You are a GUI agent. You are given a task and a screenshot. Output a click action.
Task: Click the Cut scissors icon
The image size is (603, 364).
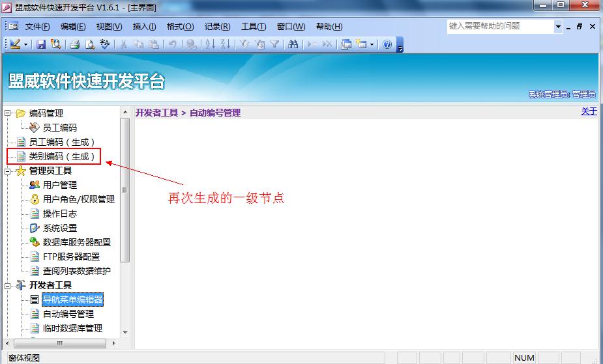pyautogui.click(x=123, y=44)
